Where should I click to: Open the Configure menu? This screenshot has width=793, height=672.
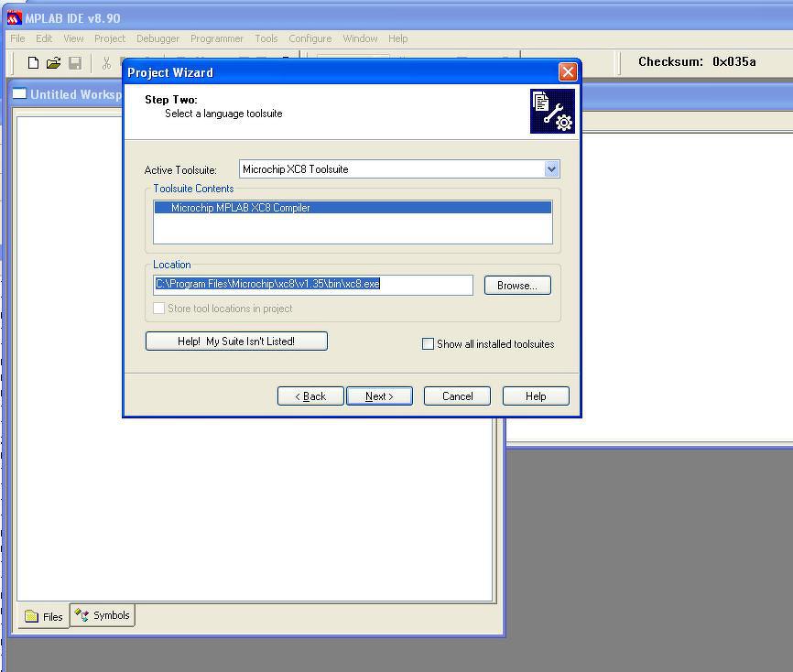click(310, 38)
